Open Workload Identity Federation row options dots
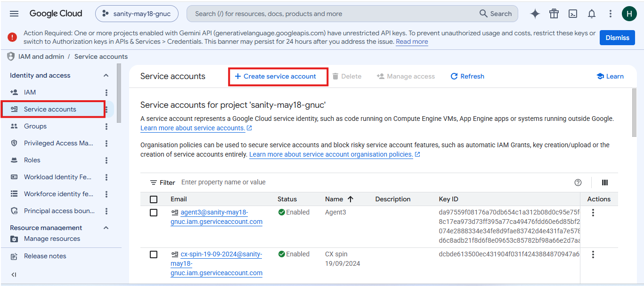Image resolution: width=644 pixels, height=286 pixels. click(x=106, y=177)
